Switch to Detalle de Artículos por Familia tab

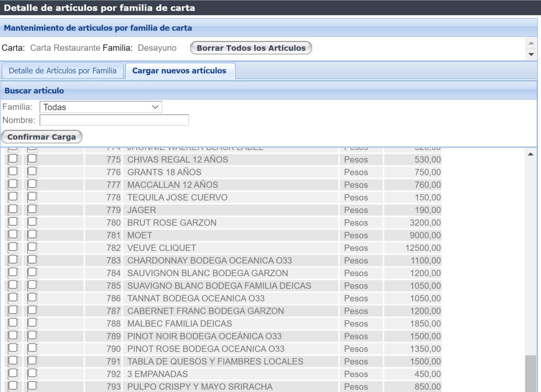pos(63,71)
